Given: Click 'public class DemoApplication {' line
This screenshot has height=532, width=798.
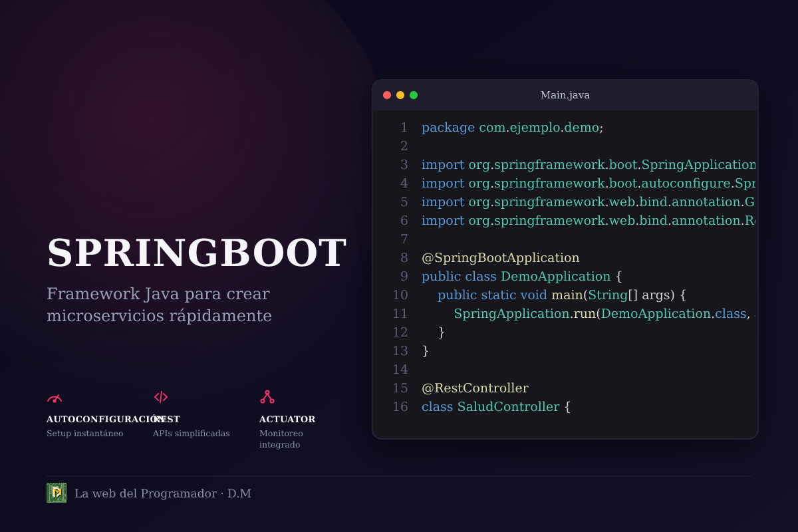Looking at the screenshot, I should click(522, 277).
